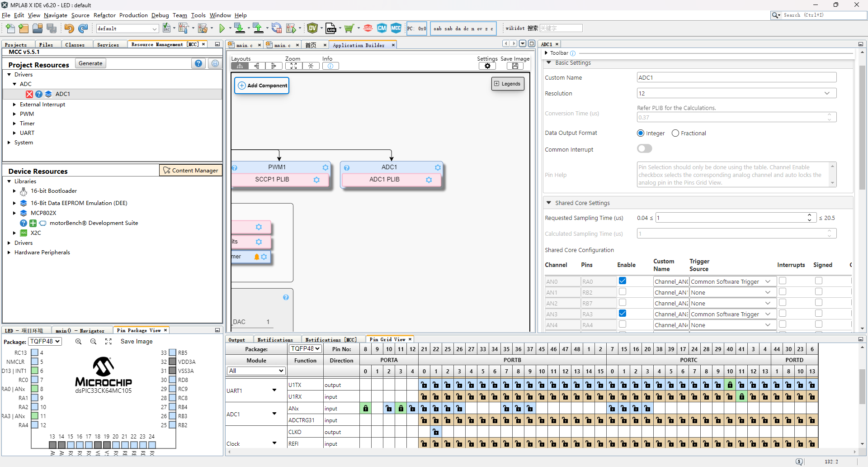Click Save Image icon in Application Builder
The width and height of the screenshot is (868, 467).
tap(515, 66)
